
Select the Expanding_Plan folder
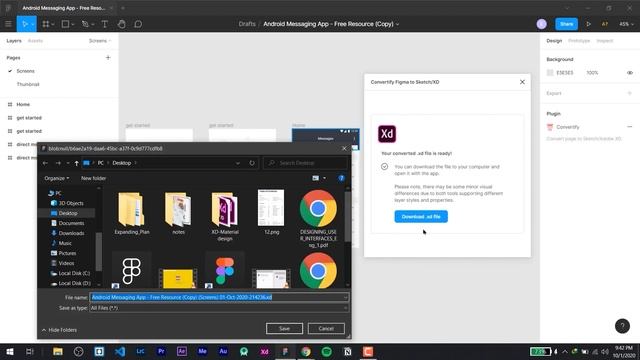[132, 213]
